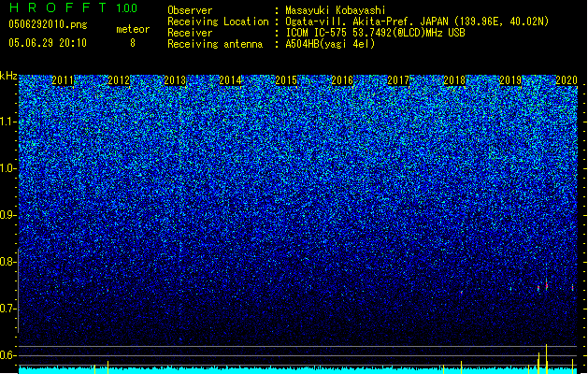Image resolution: width=588 pixels, height=374 pixels.
Task: Click the Observer field label
Action: (x=190, y=10)
